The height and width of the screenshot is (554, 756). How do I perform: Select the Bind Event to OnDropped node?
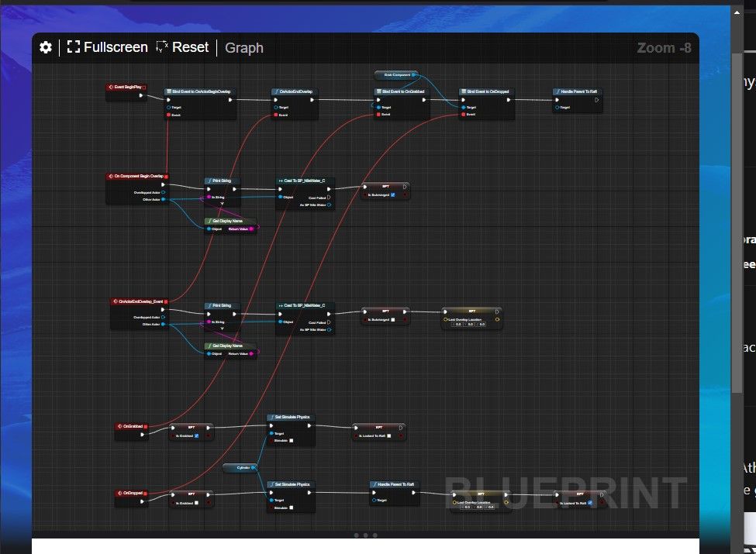(x=486, y=103)
